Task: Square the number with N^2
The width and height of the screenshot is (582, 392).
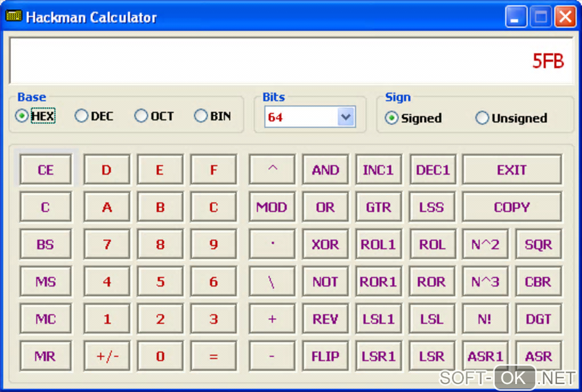Action: (x=486, y=244)
